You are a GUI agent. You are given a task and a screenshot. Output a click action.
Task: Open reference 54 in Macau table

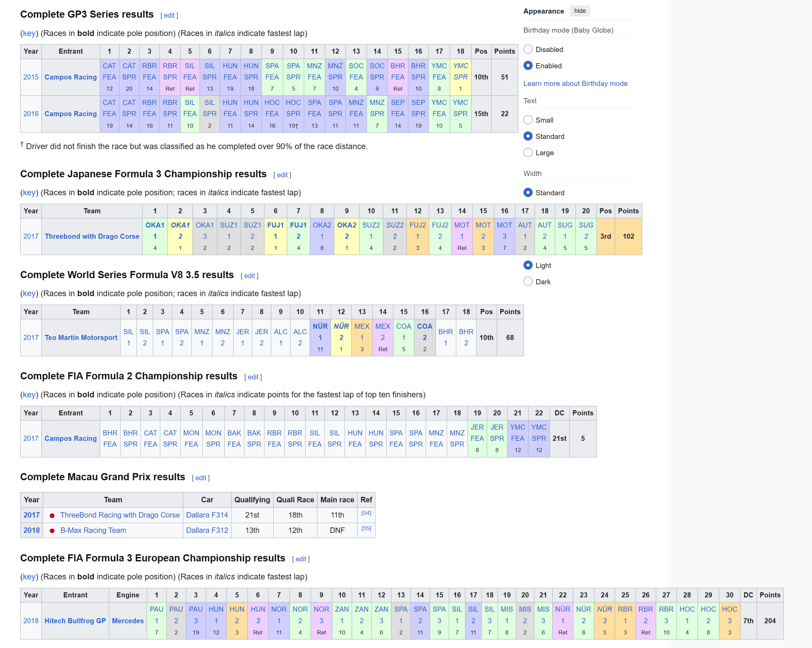click(366, 513)
